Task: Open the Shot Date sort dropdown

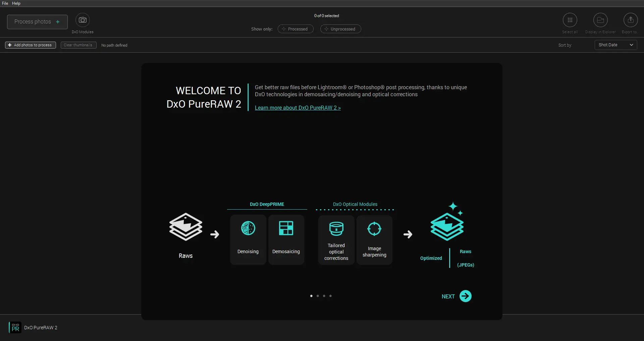Action: [616, 45]
